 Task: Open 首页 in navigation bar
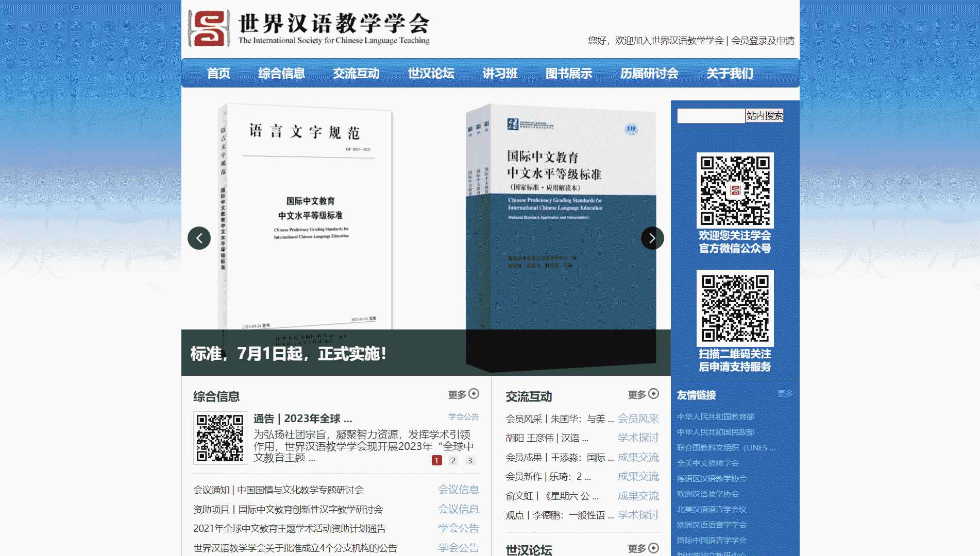point(218,74)
